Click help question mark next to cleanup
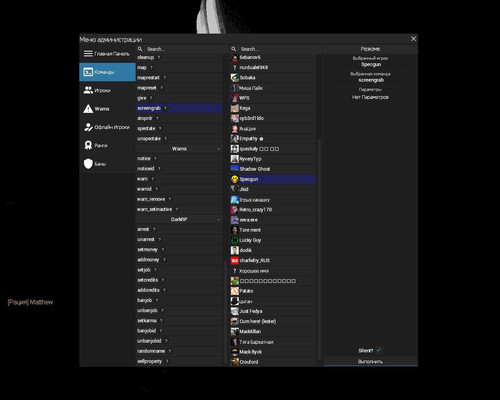This screenshot has width=500, height=400. (159, 57)
